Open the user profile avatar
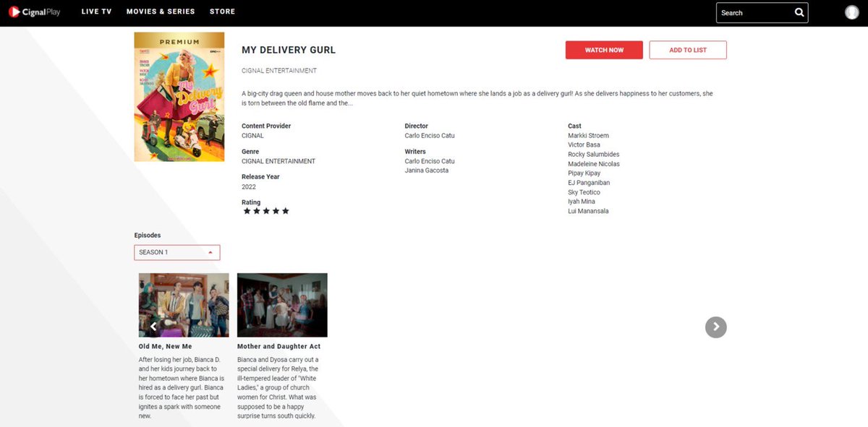The image size is (868, 427). 851,12
